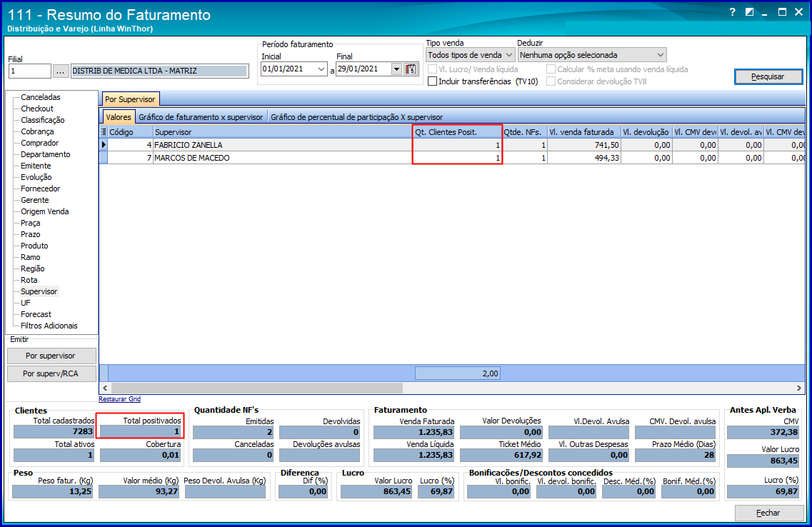Select Checkout in the tree
Viewport: 812px width, 527px height.
[x=36, y=109]
